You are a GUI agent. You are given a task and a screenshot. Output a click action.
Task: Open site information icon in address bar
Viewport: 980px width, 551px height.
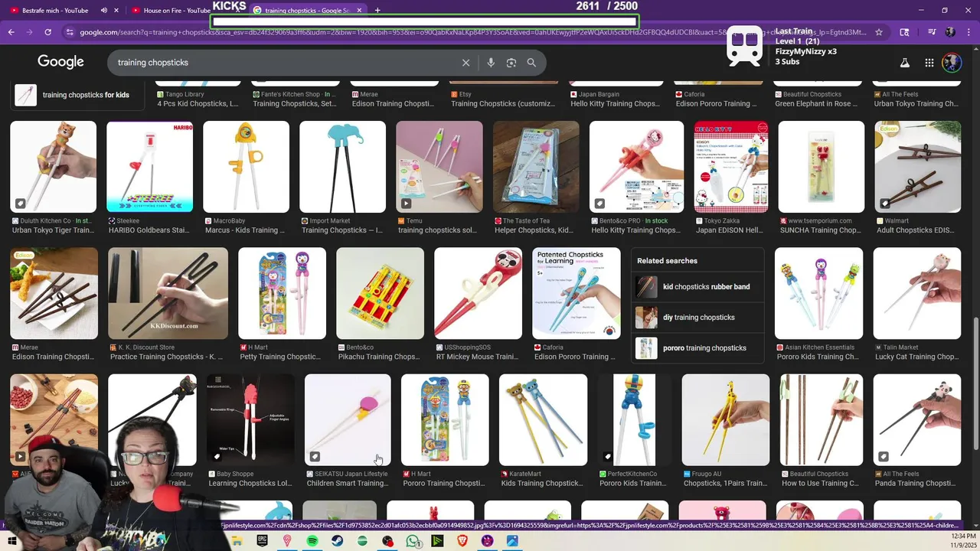(70, 32)
